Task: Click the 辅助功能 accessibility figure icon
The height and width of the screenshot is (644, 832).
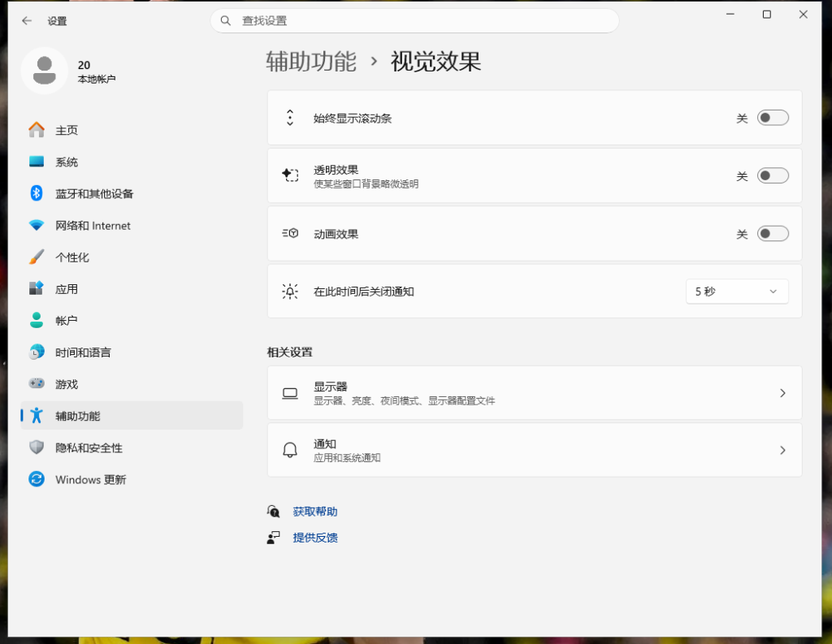Action: coord(37,415)
